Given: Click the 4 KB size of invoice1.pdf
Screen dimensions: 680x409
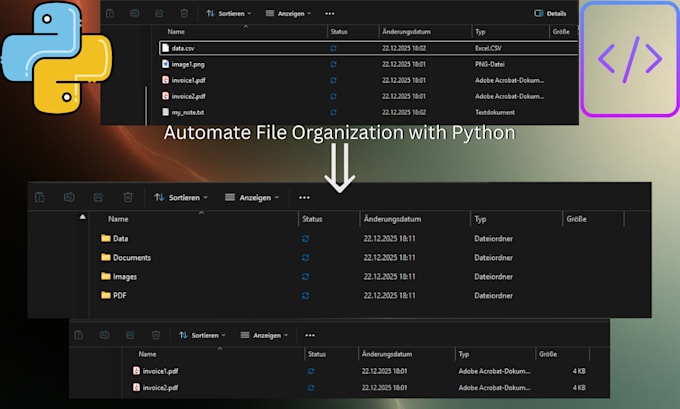Looking at the screenshot, I should coord(579,371).
